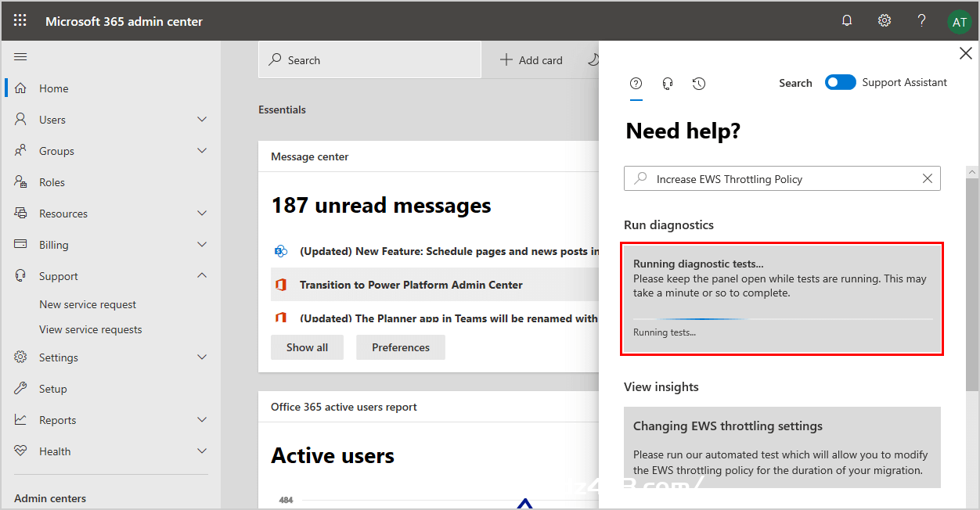This screenshot has height=510, width=980.
Task: Clear the help search with the X icon
Action: click(928, 178)
